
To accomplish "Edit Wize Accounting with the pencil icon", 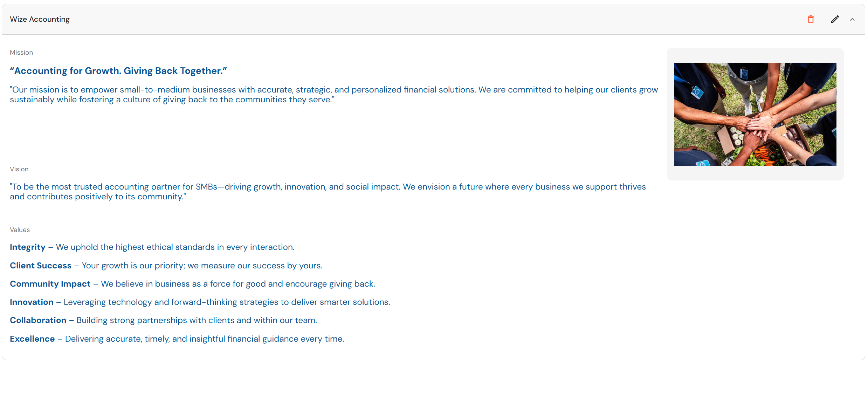I will click(x=835, y=19).
